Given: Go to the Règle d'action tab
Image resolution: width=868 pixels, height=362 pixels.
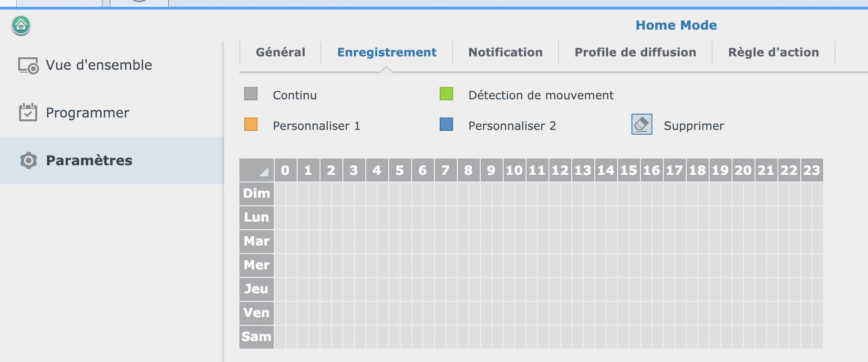Looking at the screenshot, I should (773, 52).
